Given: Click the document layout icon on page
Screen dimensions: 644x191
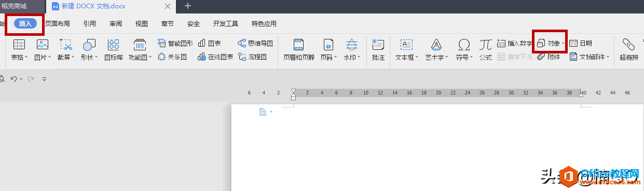Looking at the screenshot, I should [263, 112].
